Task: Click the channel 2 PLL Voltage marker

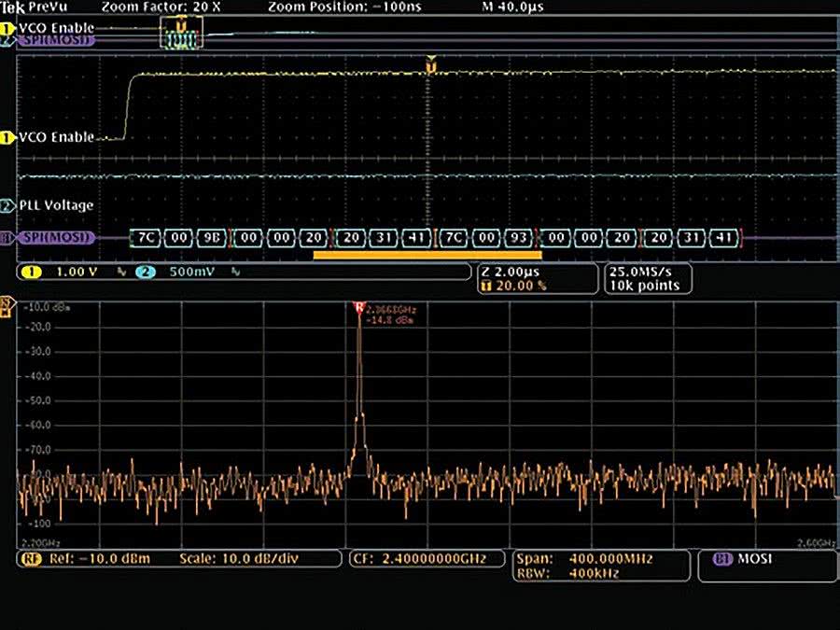Action: 8,204
